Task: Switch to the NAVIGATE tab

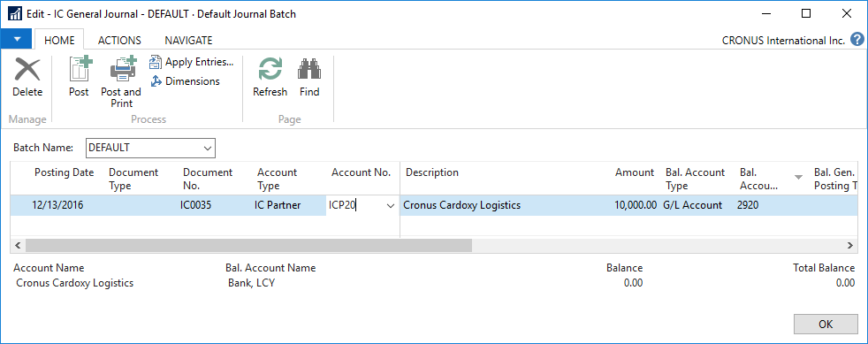Action: 189,41
